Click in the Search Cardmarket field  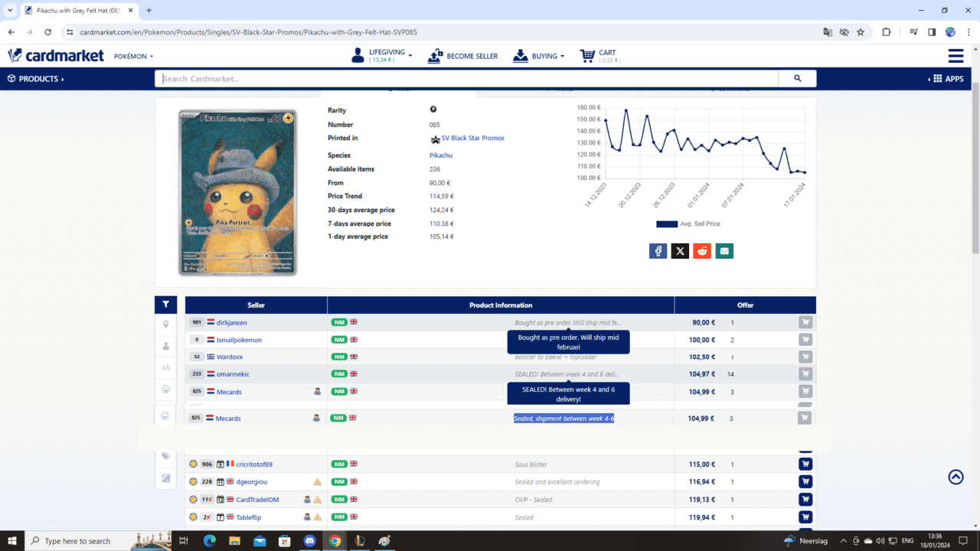[467, 79]
